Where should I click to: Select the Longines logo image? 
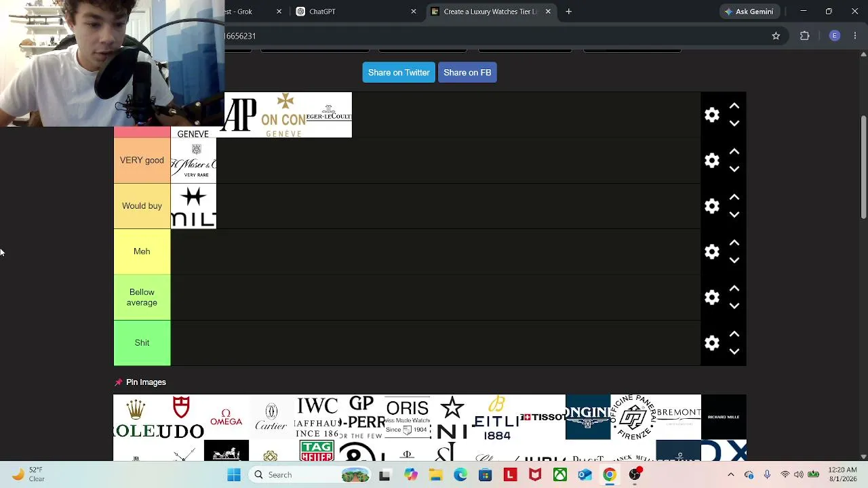(588, 417)
